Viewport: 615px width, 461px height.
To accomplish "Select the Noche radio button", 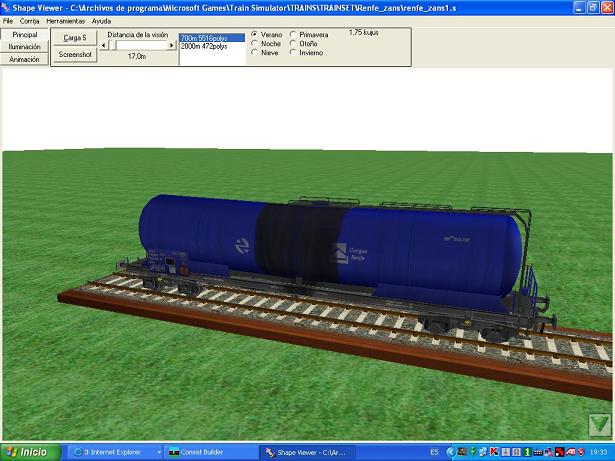I will pyautogui.click(x=253, y=43).
